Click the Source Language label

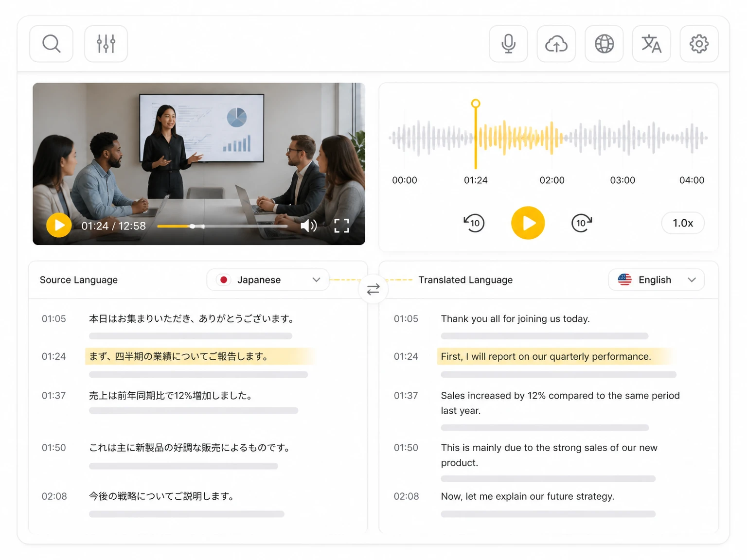point(79,280)
